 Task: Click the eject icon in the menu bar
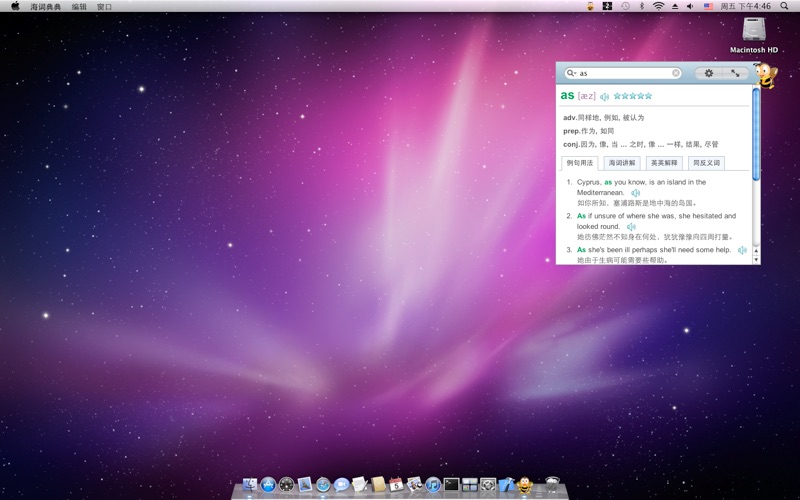pyautogui.click(x=674, y=7)
